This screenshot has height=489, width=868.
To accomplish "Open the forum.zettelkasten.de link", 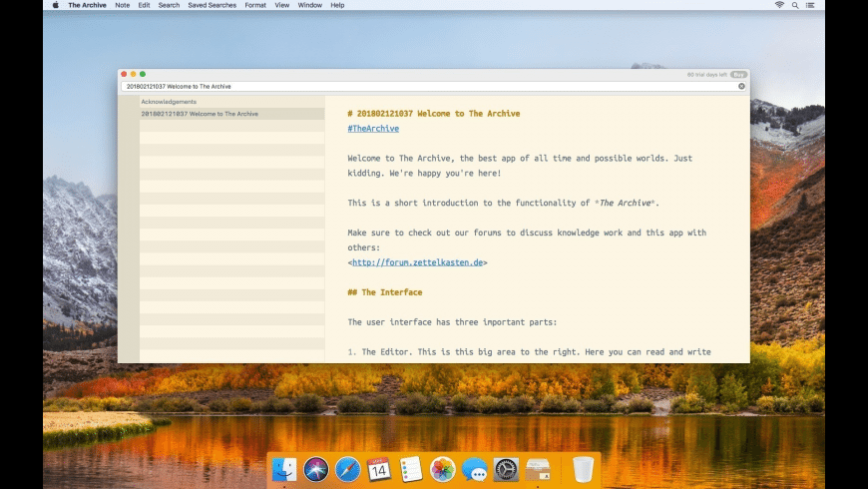I will (417, 262).
